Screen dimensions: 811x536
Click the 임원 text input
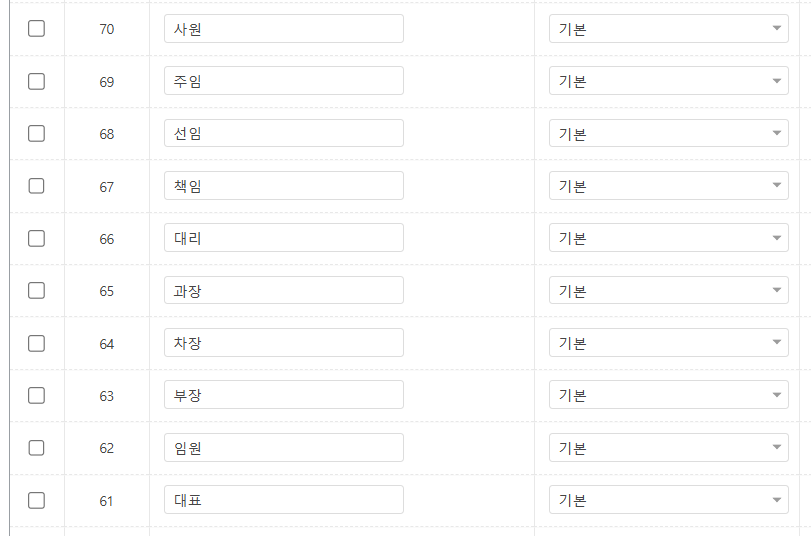[x=283, y=448]
